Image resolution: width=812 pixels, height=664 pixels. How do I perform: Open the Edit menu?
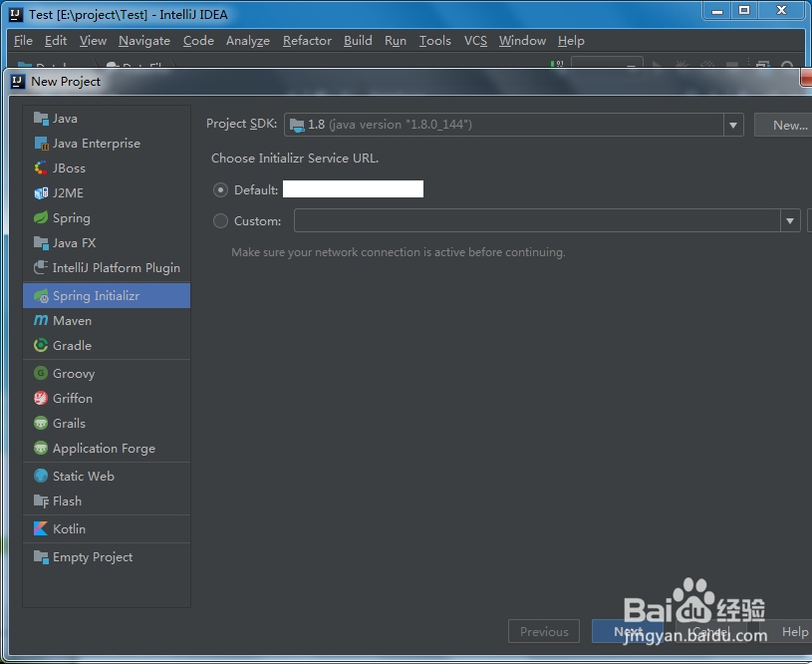56,41
